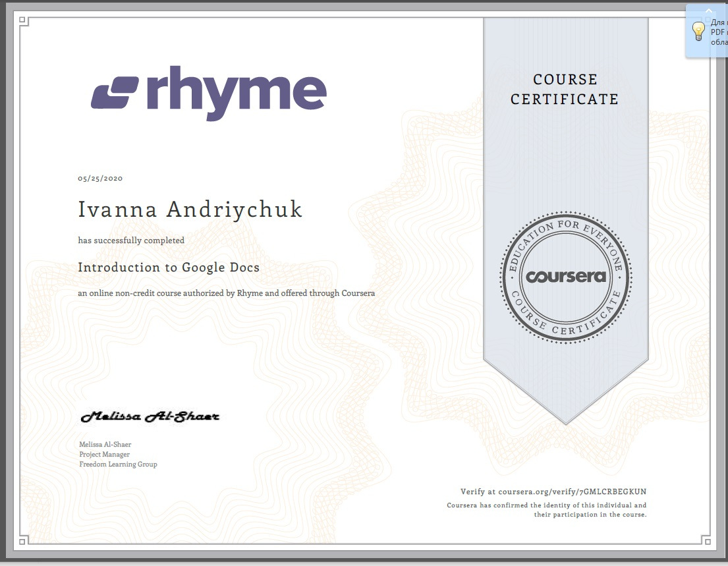
Task: Click the round Coursera seal emblem
Action: coord(565,277)
